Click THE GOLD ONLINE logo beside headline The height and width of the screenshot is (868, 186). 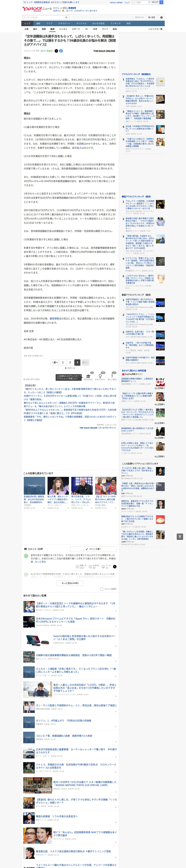pos(104,51)
